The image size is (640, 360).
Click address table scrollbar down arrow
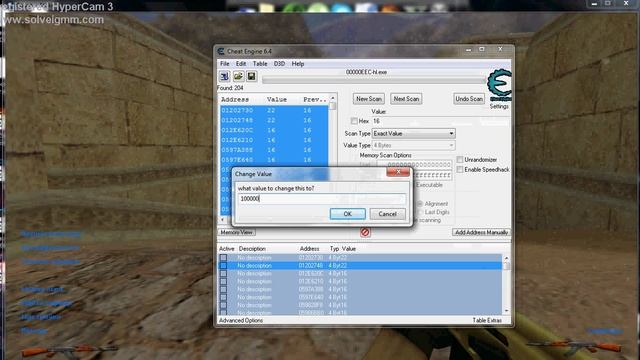pos(507,311)
